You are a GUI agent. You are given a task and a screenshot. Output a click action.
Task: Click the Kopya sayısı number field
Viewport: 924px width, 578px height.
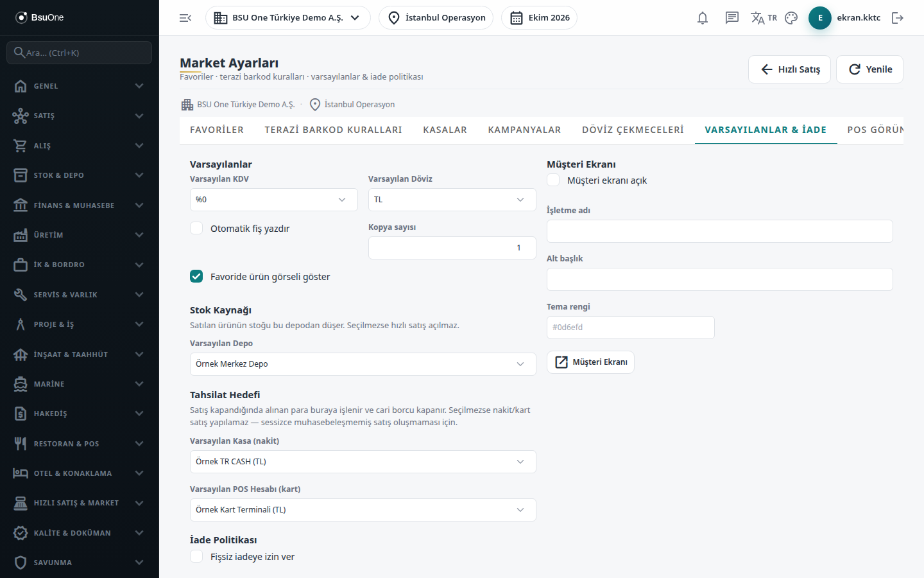point(452,248)
